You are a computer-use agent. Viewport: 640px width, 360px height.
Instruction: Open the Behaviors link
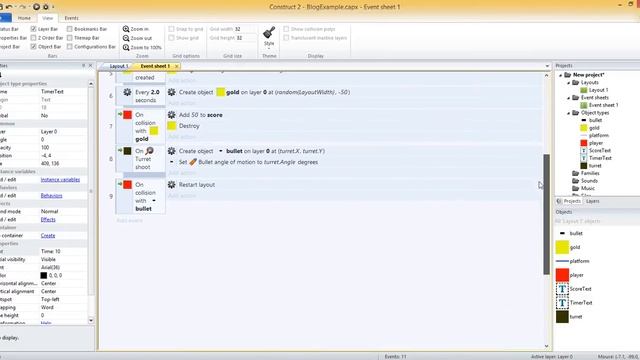click(51, 196)
